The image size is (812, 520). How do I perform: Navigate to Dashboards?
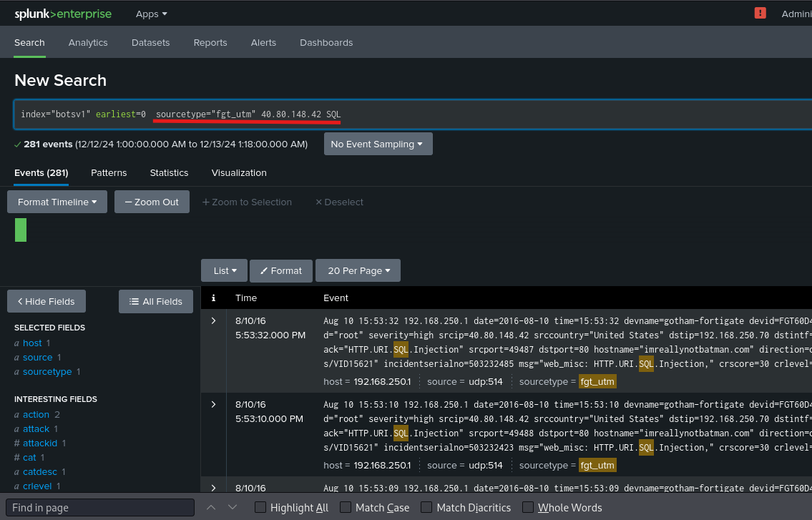click(x=326, y=42)
